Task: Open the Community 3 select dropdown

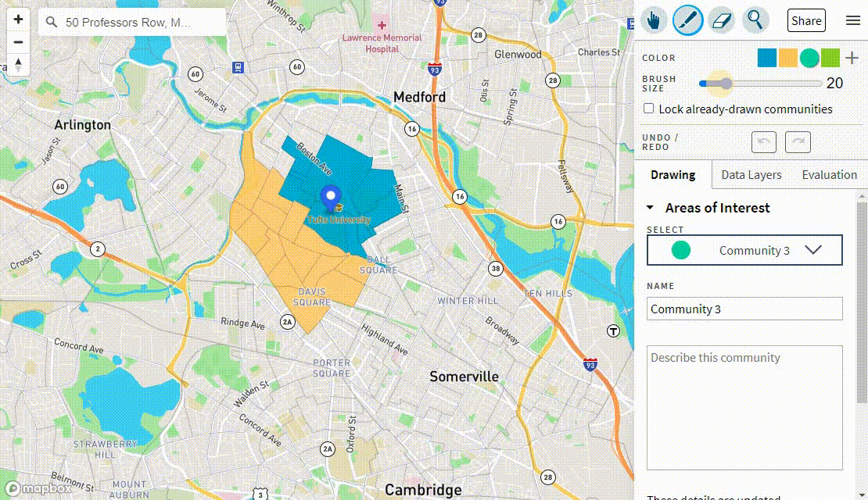Action: pos(744,250)
